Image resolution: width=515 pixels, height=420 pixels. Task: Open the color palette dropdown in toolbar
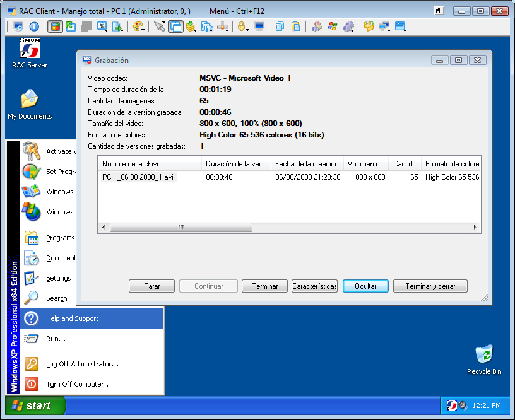(x=139, y=26)
